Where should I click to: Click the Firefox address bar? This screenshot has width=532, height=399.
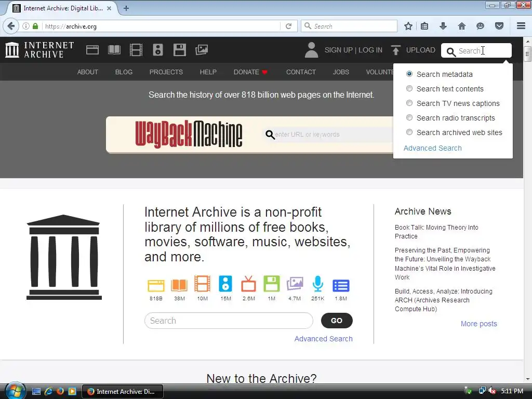tap(161, 26)
